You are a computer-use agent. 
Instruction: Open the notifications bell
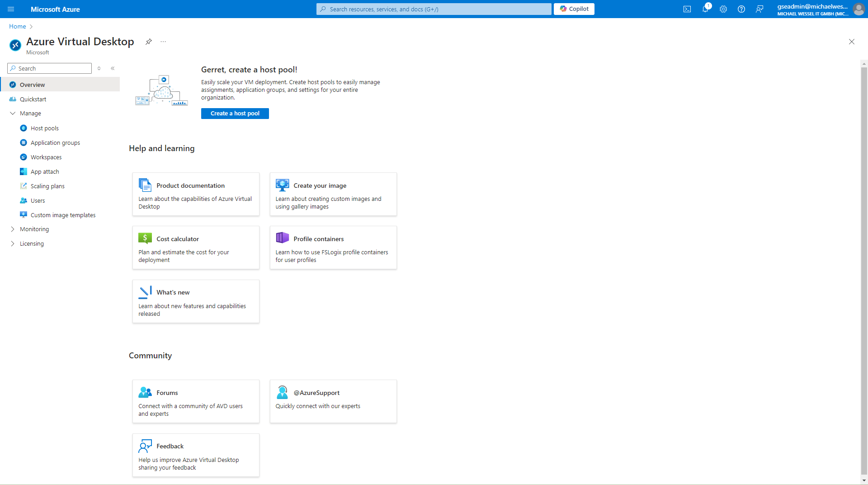click(x=705, y=9)
